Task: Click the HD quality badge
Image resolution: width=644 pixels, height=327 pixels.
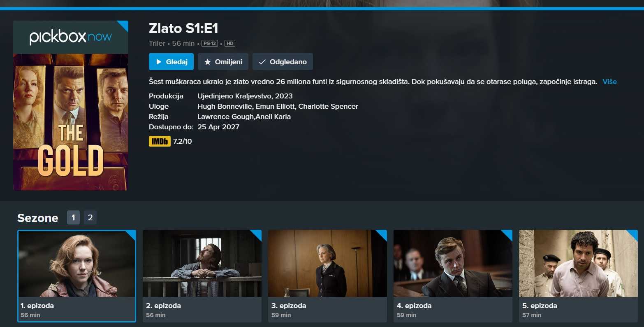Action: [230, 43]
